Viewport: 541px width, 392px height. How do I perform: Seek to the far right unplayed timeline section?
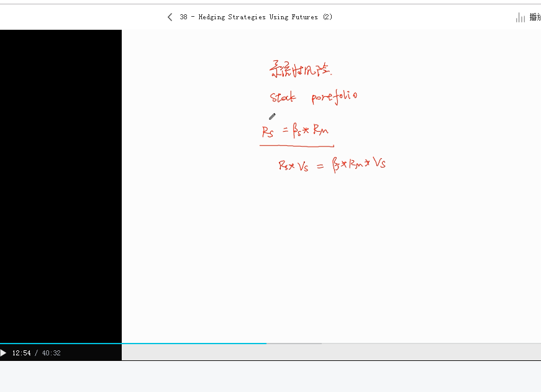click(x=435, y=344)
